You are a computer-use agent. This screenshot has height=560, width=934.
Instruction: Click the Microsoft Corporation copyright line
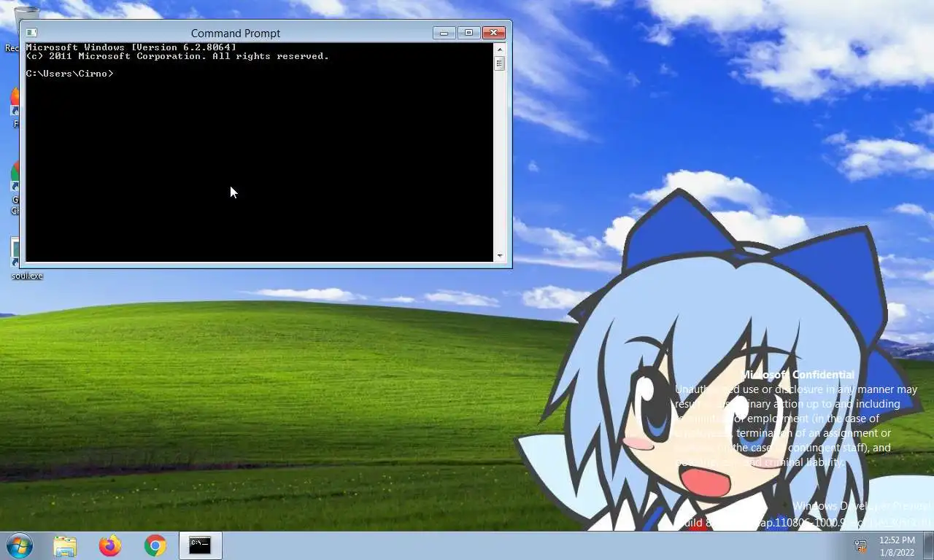pos(177,56)
